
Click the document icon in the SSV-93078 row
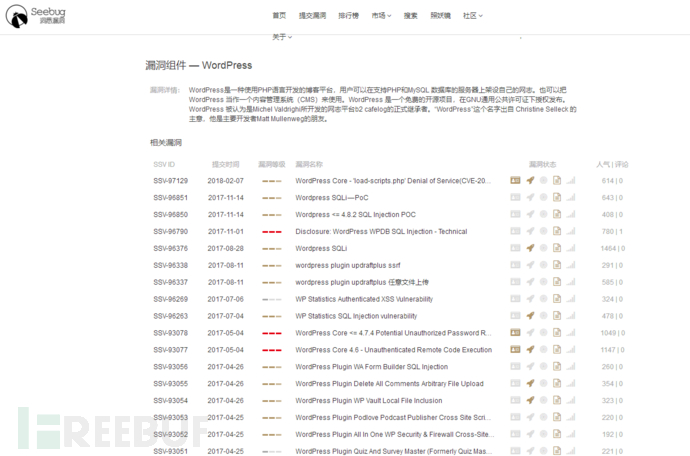point(557,333)
